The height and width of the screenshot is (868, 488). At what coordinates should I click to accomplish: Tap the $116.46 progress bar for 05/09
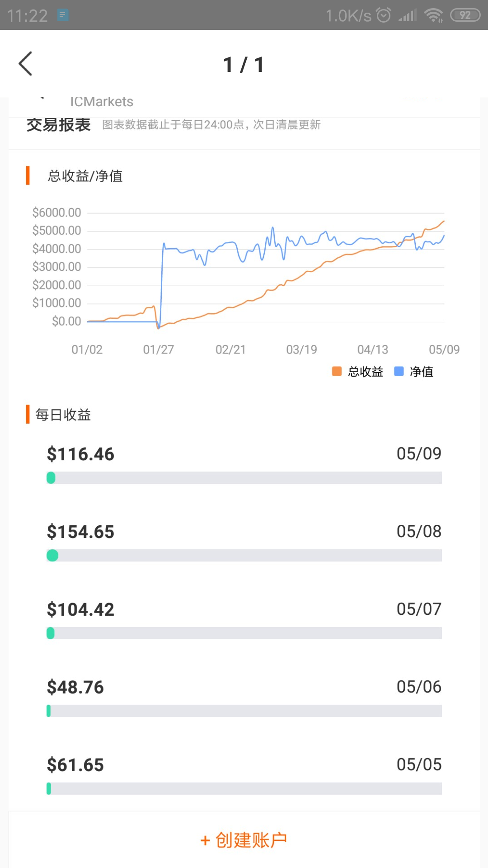[x=244, y=478]
